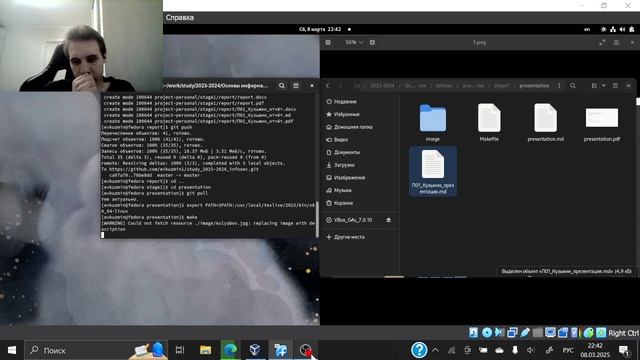The height and width of the screenshot is (360, 640).
Task: Click the VirtualBox optical disc indicator
Action: coord(487,333)
